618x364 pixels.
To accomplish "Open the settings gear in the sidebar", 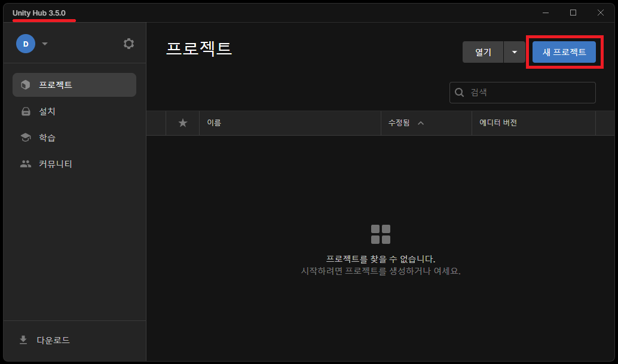I will point(129,44).
